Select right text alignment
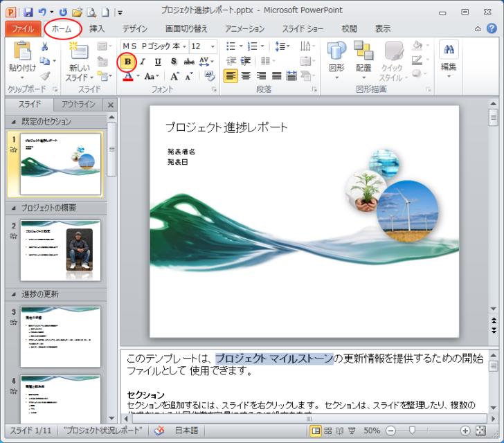This screenshot has width=504, height=443. coord(261,76)
